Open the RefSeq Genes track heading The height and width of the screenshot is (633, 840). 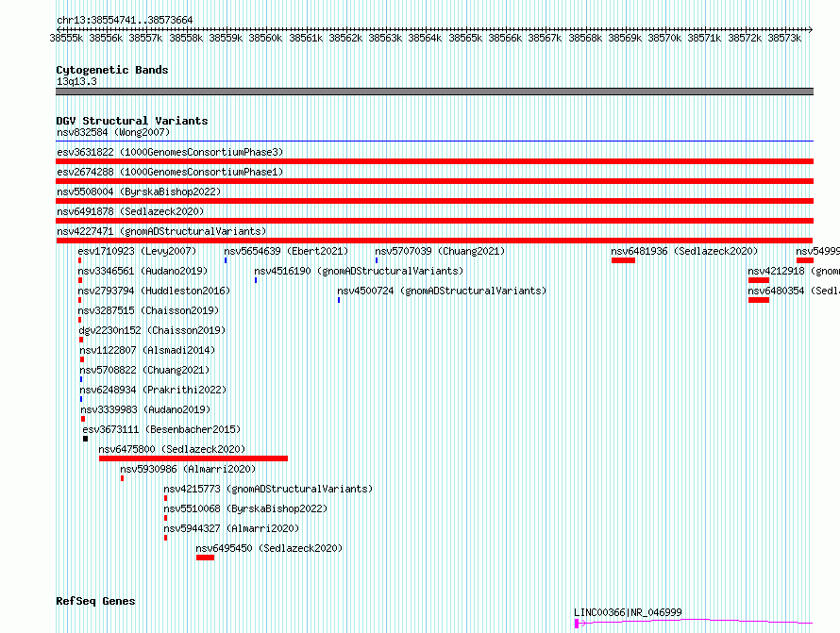click(95, 601)
